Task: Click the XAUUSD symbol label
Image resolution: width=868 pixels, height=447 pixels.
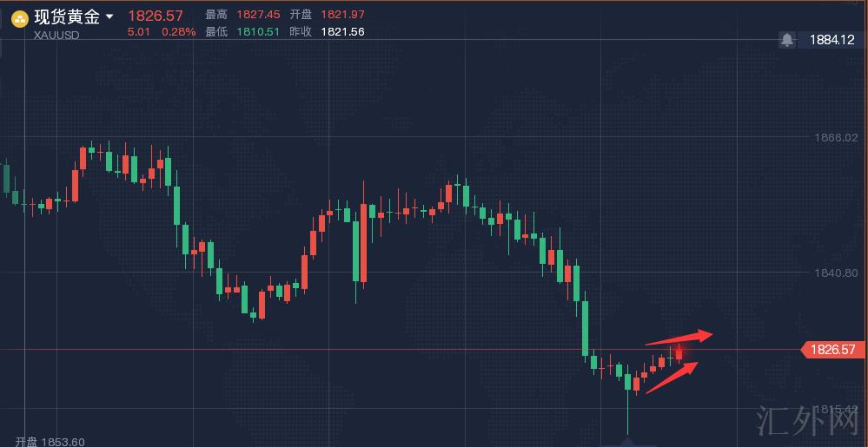Action: pyautogui.click(x=57, y=35)
